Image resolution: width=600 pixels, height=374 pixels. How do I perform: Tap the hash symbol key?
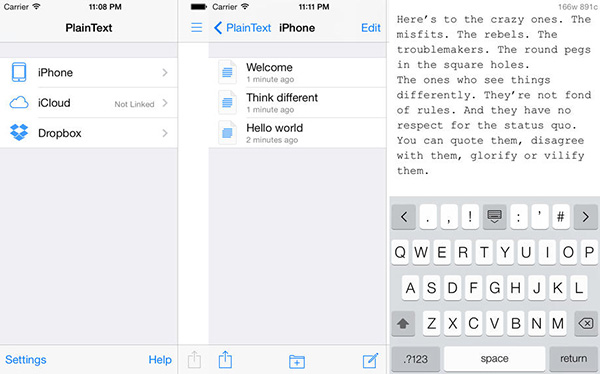pyautogui.click(x=561, y=217)
